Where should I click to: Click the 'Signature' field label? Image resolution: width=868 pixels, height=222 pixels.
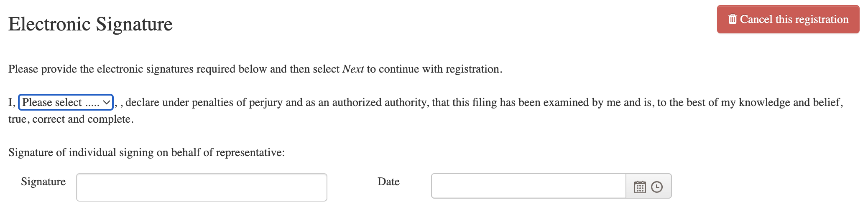pyautogui.click(x=43, y=182)
